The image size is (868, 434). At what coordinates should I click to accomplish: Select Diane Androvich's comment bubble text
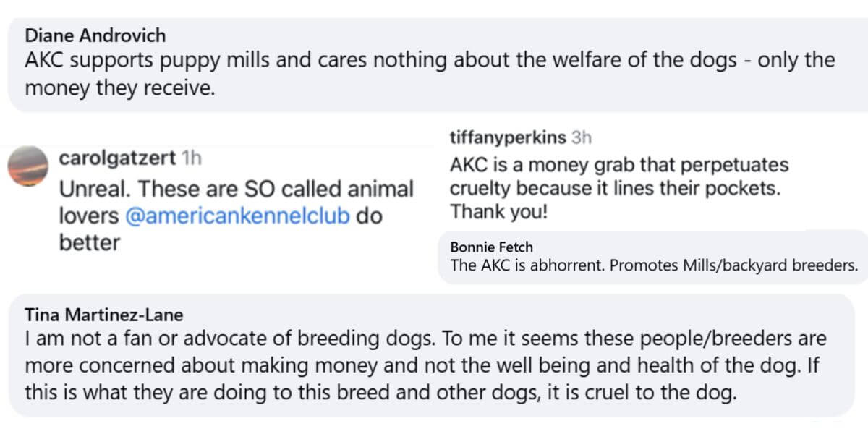click(430, 74)
